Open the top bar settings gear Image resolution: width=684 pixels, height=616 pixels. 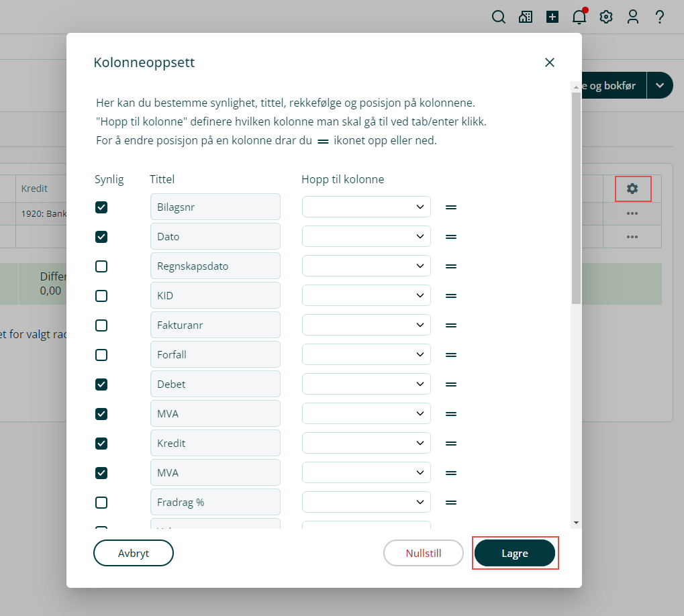coord(606,17)
